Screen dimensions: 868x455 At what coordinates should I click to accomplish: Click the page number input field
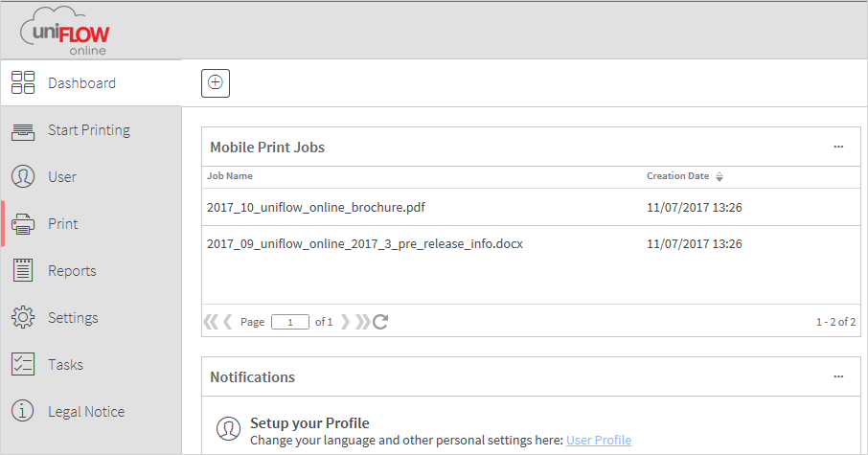[x=290, y=322]
